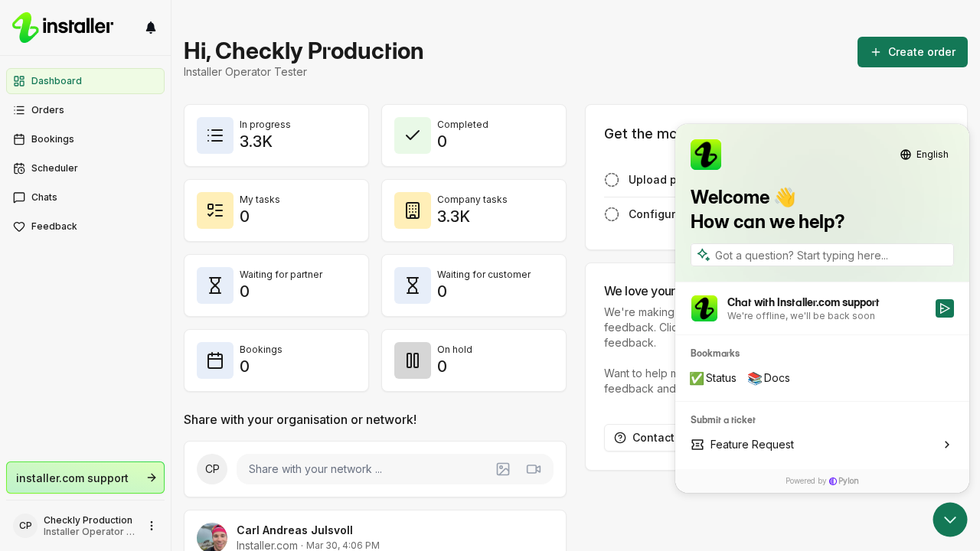This screenshot has width=980, height=551.
Task: Click the Carl Andreas Julsvoll author name
Action: click(x=295, y=530)
